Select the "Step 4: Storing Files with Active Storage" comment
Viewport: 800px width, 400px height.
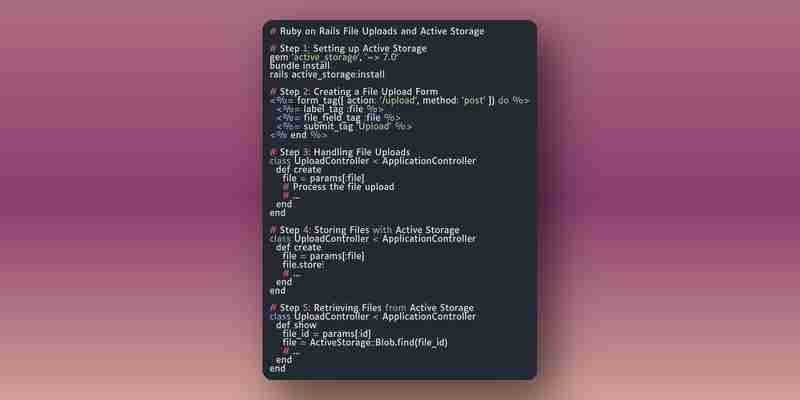[365, 230]
